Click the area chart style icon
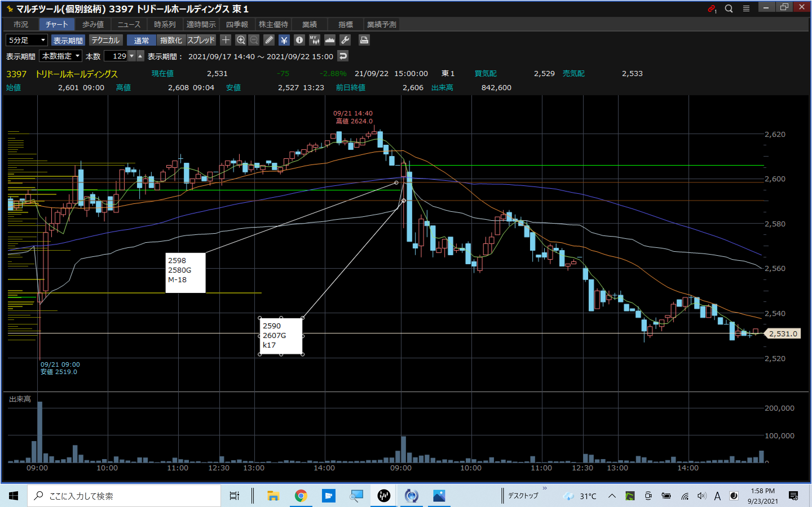Screen dimensions: 812x507 (x=330, y=40)
